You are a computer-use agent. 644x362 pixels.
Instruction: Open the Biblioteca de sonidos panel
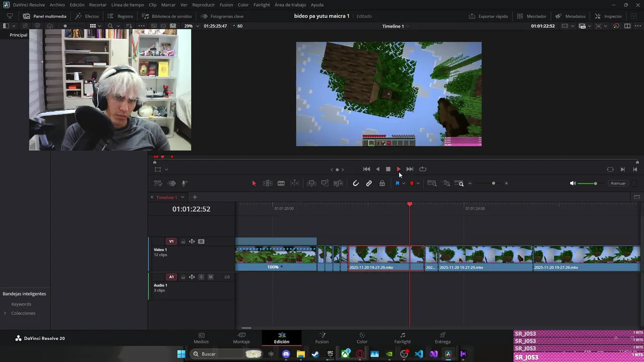point(167,16)
